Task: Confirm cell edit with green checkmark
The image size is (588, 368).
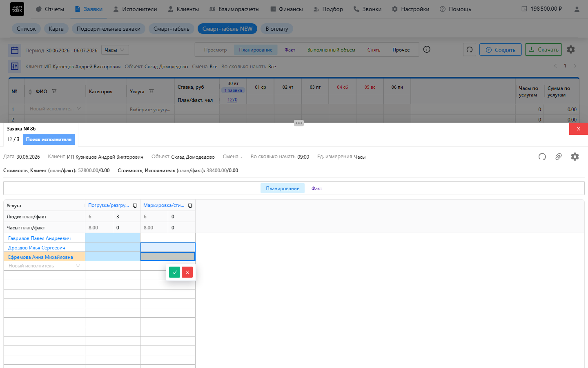Action: 174,272
